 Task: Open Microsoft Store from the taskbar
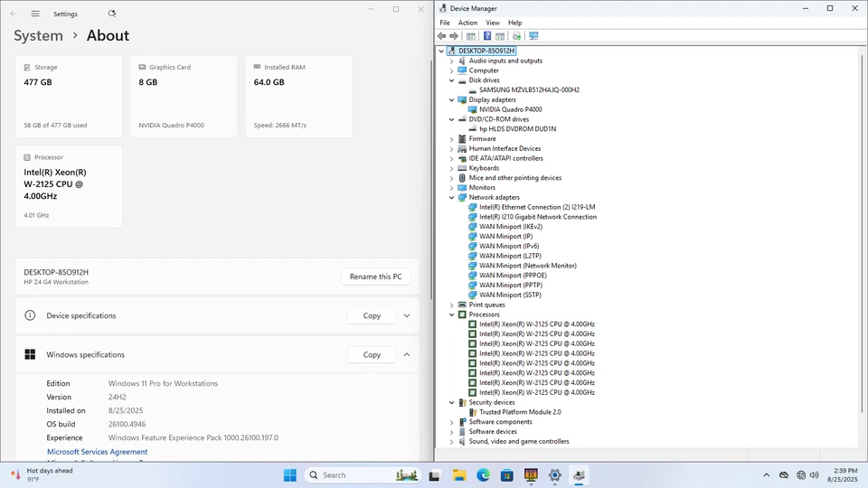(x=507, y=474)
